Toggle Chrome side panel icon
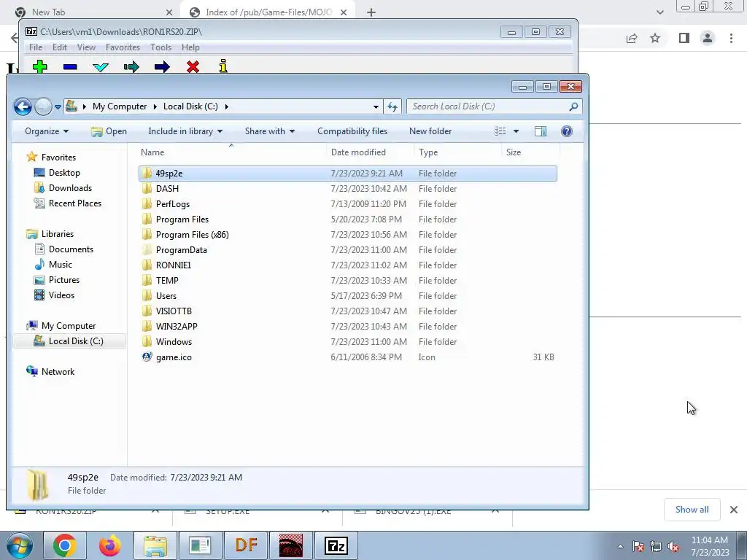Screen dimensions: 747x560 tap(684, 38)
